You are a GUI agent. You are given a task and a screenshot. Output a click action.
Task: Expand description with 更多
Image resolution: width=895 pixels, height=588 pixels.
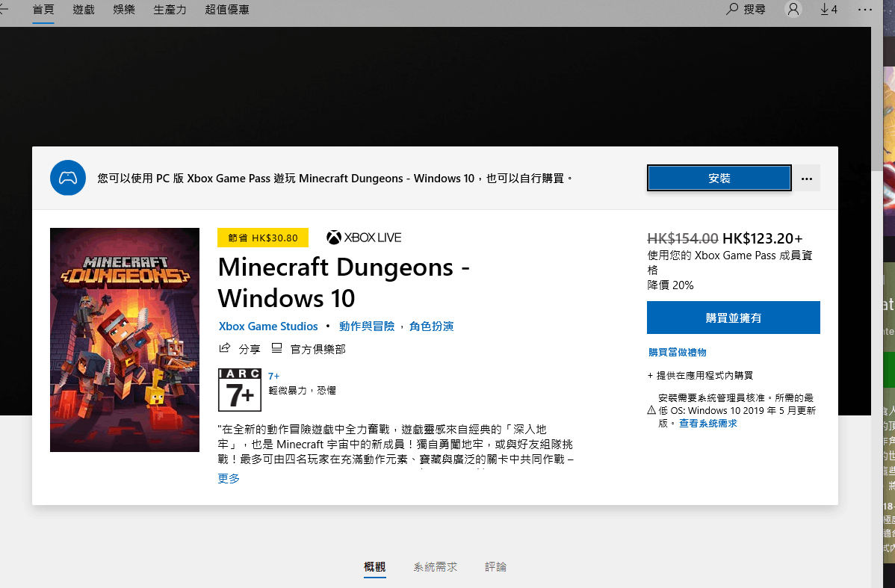229,478
